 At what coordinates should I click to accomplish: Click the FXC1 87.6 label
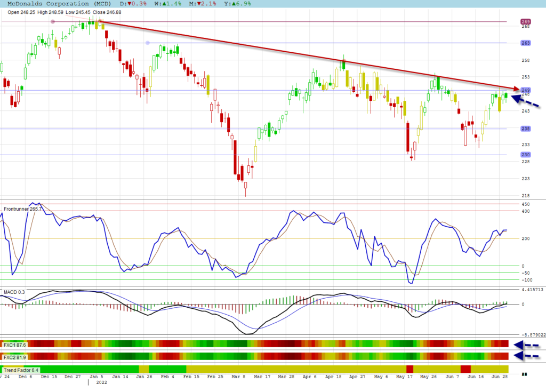(x=14, y=345)
